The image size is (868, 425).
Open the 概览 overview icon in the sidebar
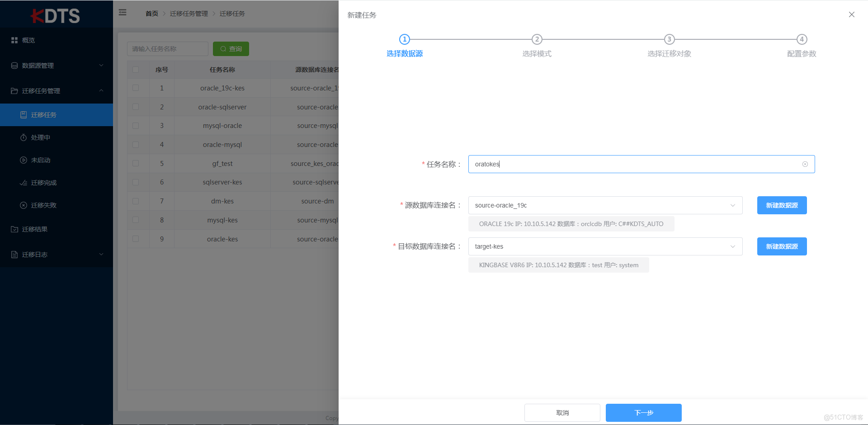click(x=14, y=40)
